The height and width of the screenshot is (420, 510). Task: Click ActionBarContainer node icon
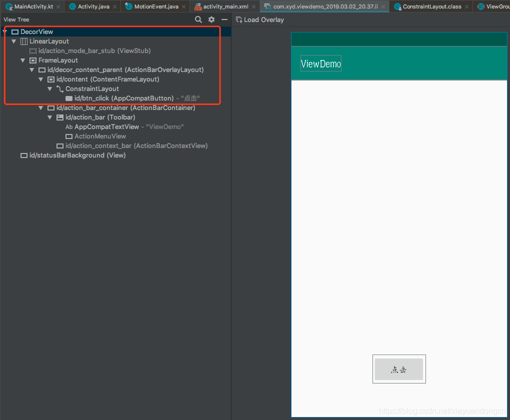(51, 108)
